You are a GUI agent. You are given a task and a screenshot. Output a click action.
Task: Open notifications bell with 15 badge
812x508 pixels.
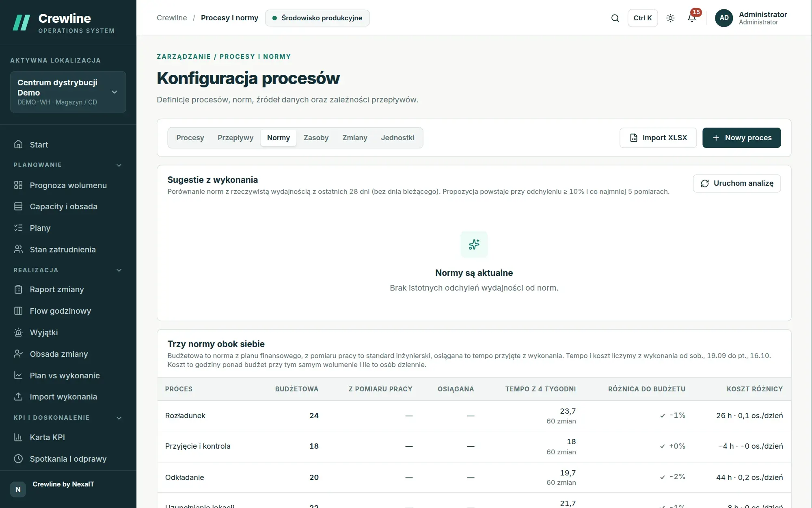pyautogui.click(x=692, y=18)
